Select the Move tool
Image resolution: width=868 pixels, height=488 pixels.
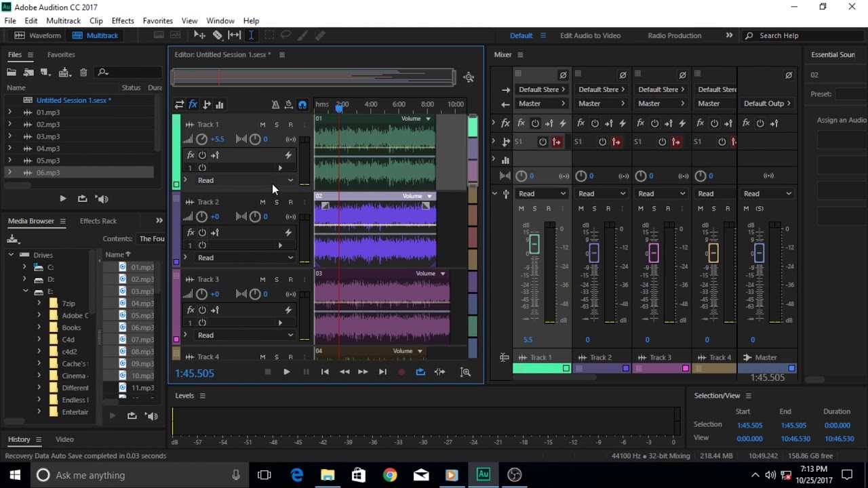199,35
